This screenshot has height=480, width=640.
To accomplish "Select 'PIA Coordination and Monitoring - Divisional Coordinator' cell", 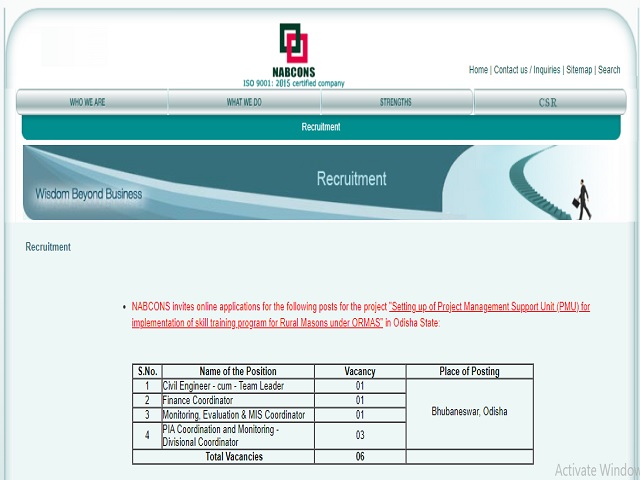I will pyautogui.click(x=238, y=436).
